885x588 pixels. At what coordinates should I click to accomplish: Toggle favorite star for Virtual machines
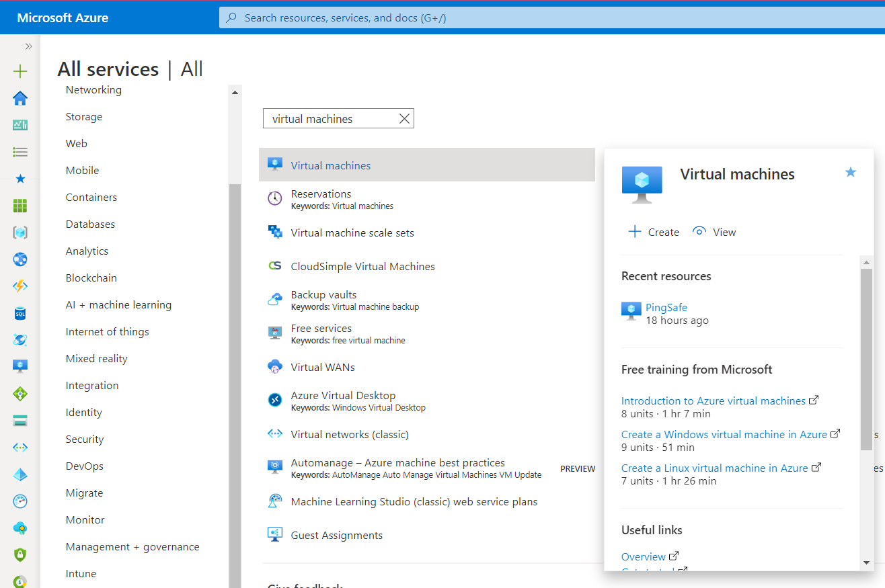click(x=851, y=173)
